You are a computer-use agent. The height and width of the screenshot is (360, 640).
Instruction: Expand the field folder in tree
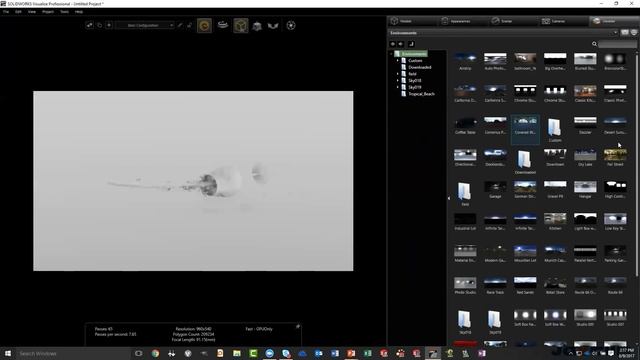coord(398,74)
